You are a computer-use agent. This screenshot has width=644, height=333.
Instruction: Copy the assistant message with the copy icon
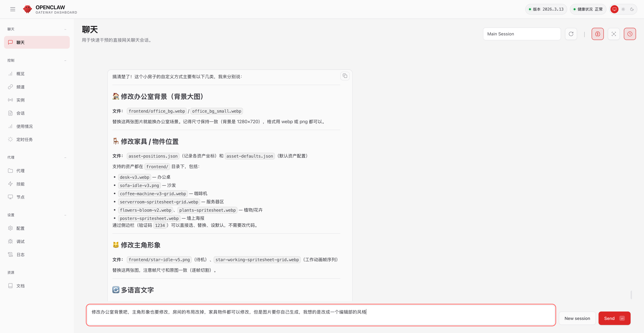pyautogui.click(x=345, y=76)
